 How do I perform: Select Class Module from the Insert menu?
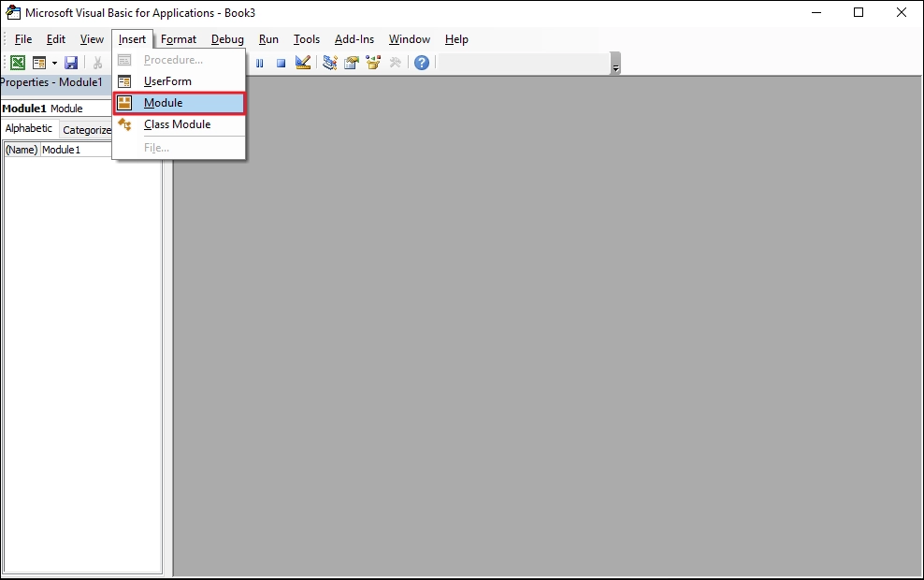click(x=177, y=124)
